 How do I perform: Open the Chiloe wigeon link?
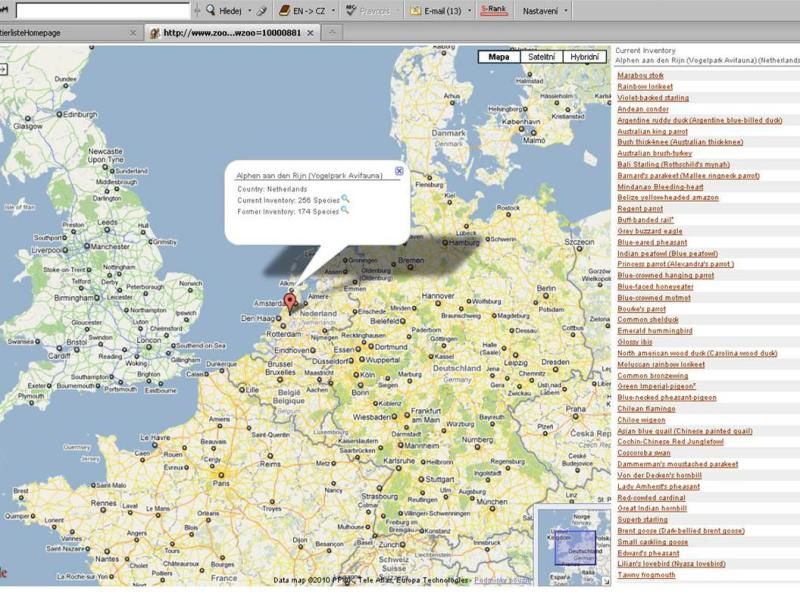[x=641, y=420]
